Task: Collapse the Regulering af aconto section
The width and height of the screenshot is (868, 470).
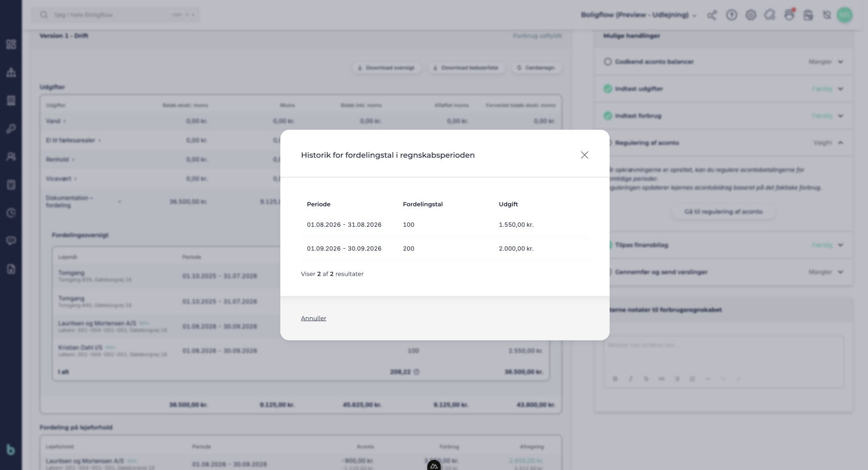Action: point(841,143)
